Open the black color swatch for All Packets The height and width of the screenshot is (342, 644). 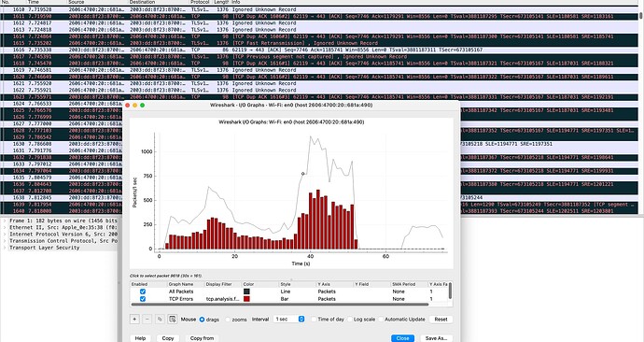[x=246, y=292]
